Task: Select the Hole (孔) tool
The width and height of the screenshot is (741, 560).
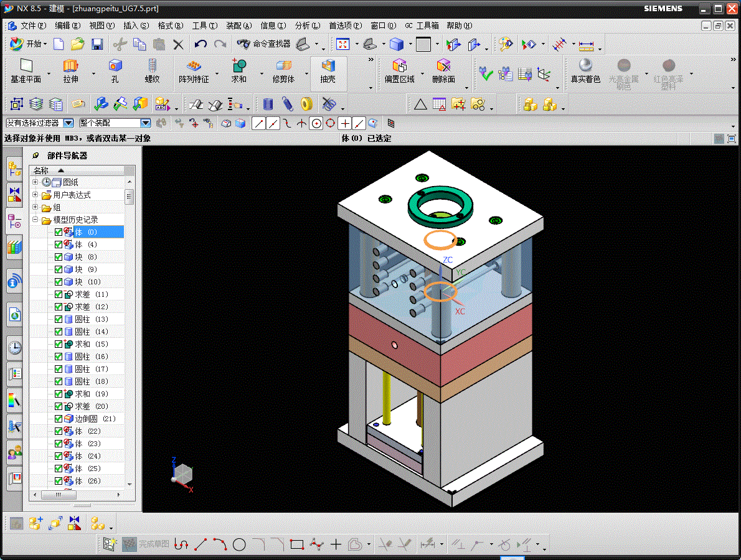Action: pyautogui.click(x=115, y=72)
